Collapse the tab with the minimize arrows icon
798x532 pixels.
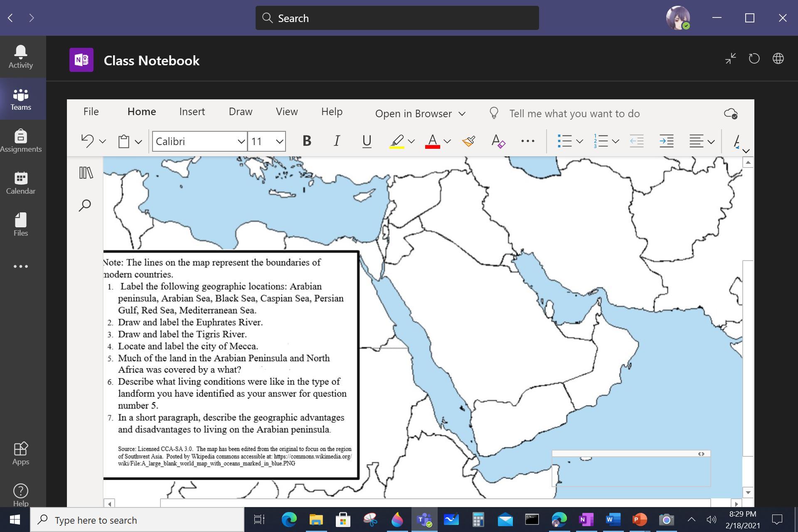(730, 59)
